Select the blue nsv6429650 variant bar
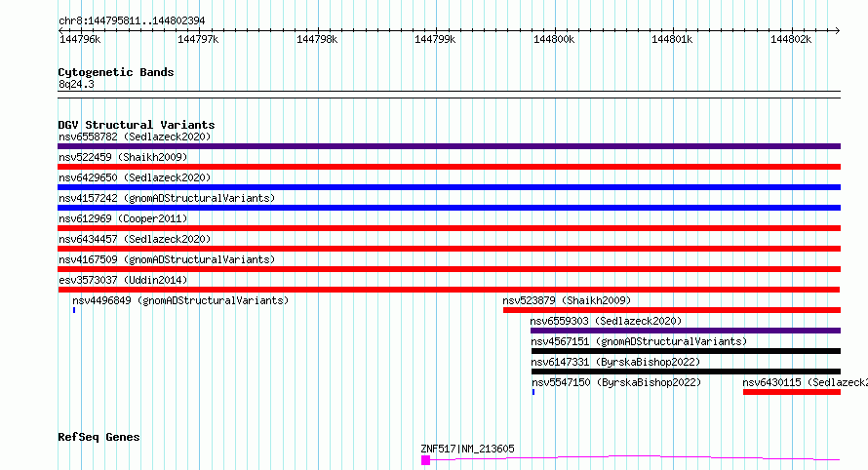Viewport: 868px width, 470px height. [449, 187]
